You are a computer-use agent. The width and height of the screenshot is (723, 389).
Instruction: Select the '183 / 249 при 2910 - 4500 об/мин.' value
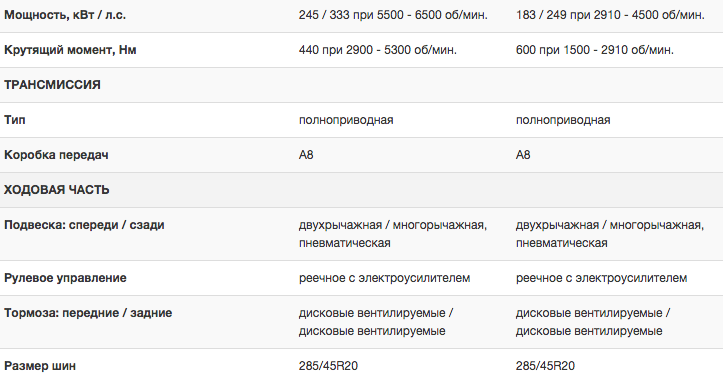click(610, 15)
